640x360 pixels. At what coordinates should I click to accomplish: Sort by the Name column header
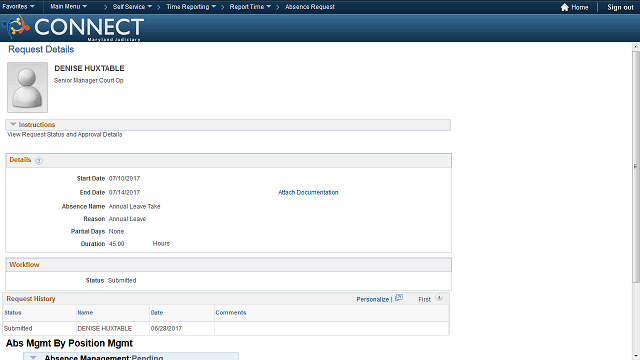[x=85, y=313]
